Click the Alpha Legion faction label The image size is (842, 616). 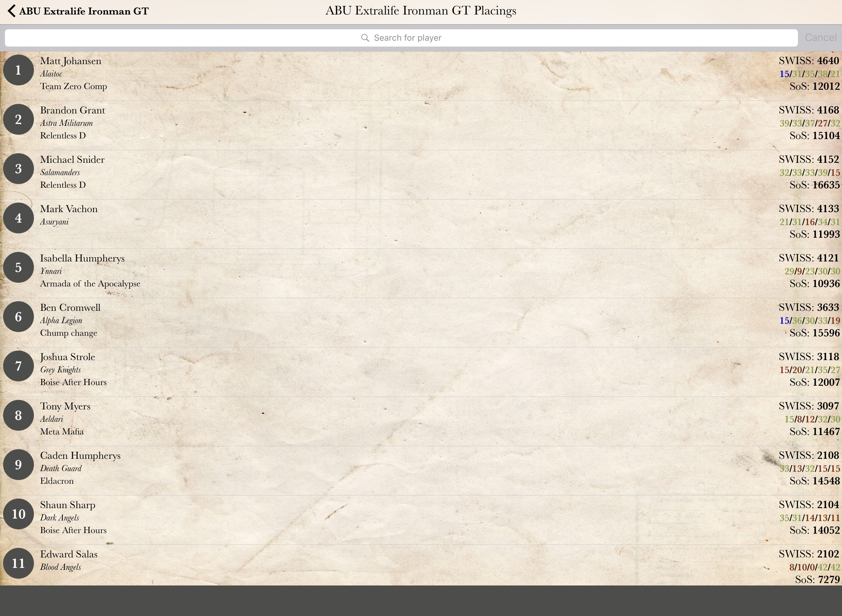(61, 321)
